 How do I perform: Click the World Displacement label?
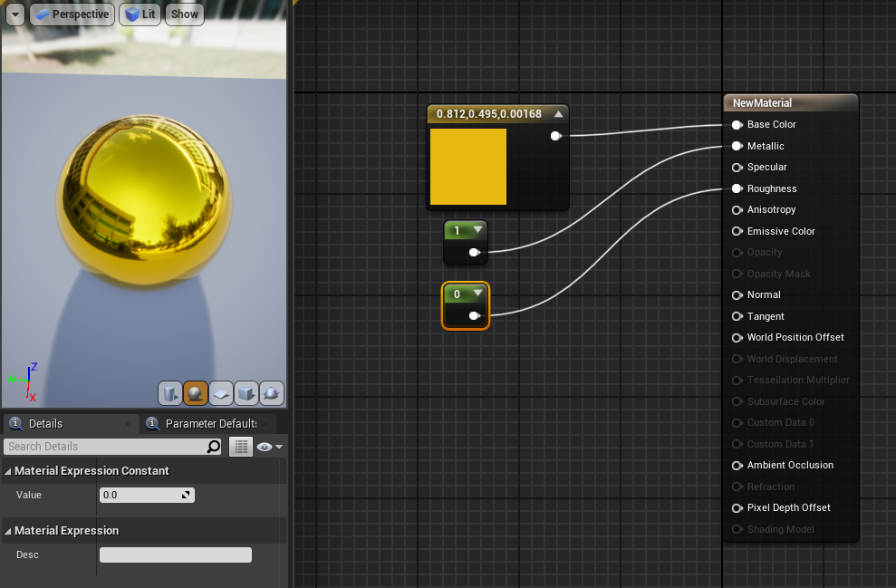pyautogui.click(x=792, y=359)
